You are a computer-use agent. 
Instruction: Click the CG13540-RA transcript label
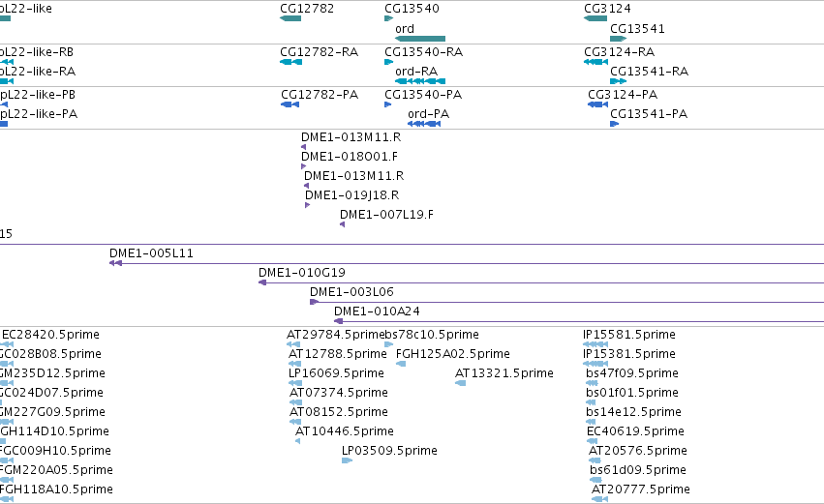[x=423, y=52]
